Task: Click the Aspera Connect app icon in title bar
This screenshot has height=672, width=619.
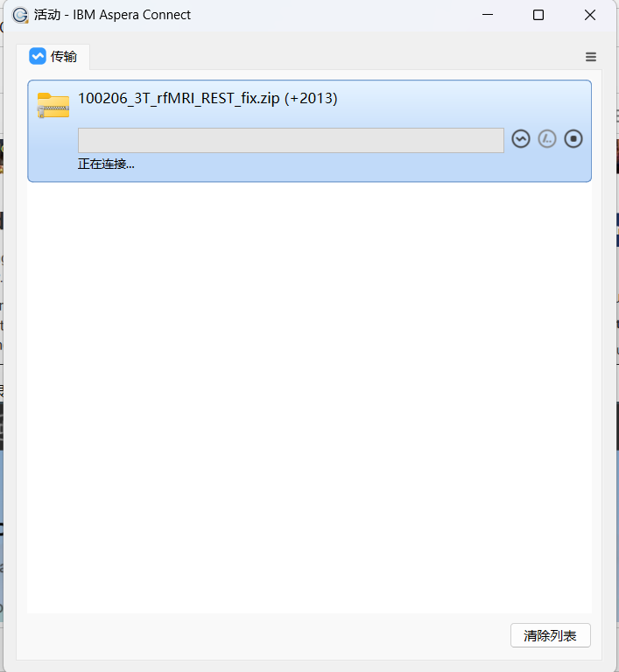Action: point(20,15)
